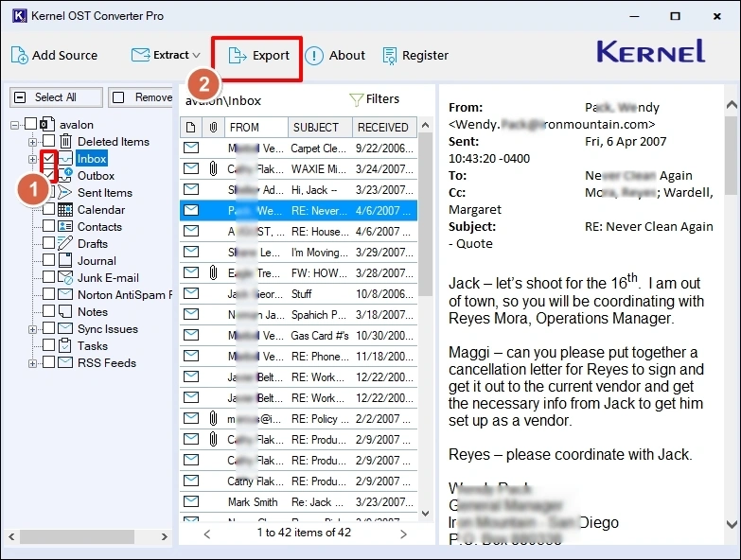
Task: Check the Drafts folder checkbox
Action: pyautogui.click(x=48, y=243)
